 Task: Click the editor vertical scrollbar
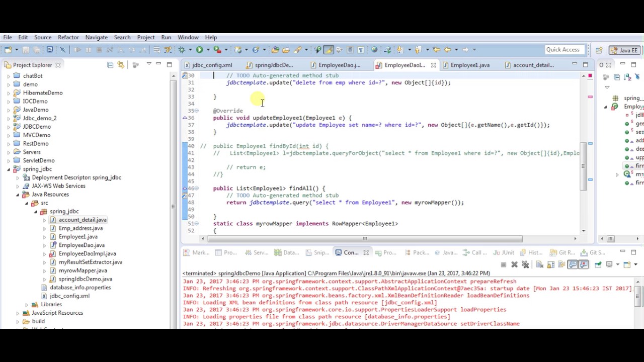584,166
